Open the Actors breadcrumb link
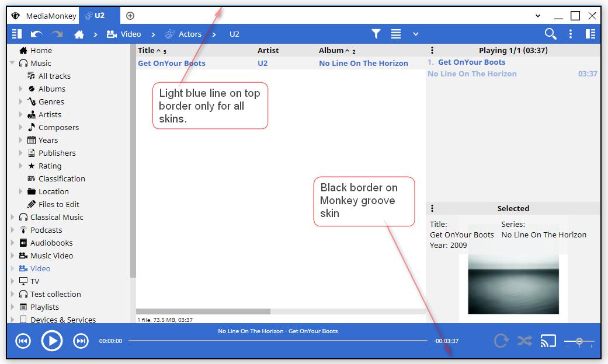This screenshot has width=608, height=364. 189,34
